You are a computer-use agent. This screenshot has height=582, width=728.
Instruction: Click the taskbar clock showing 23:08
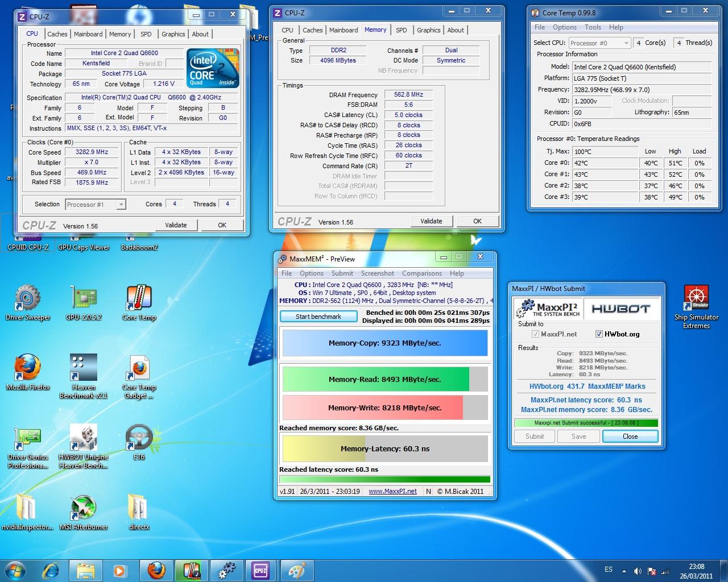[696, 571]
